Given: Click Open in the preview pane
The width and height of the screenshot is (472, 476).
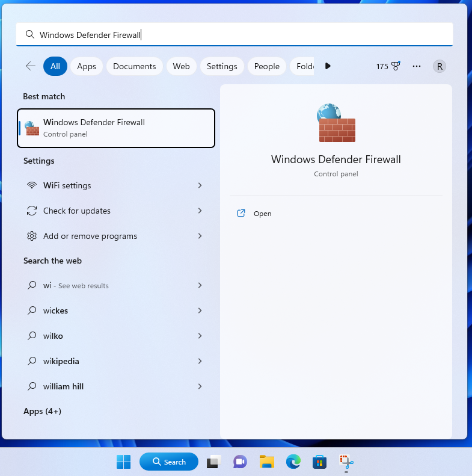Looking at the screenshot, I should tap(262, 214).
